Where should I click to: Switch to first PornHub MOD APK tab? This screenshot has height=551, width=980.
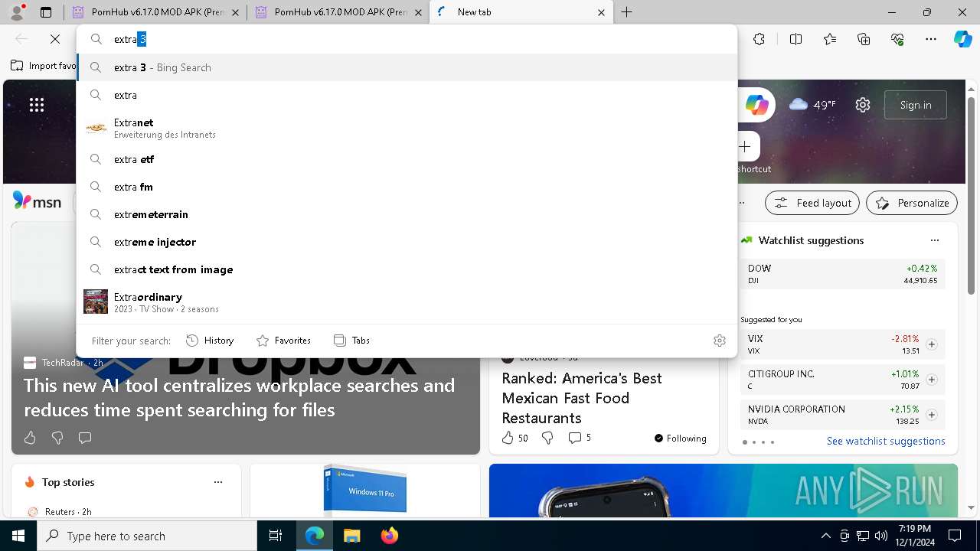tap(154, 12)
